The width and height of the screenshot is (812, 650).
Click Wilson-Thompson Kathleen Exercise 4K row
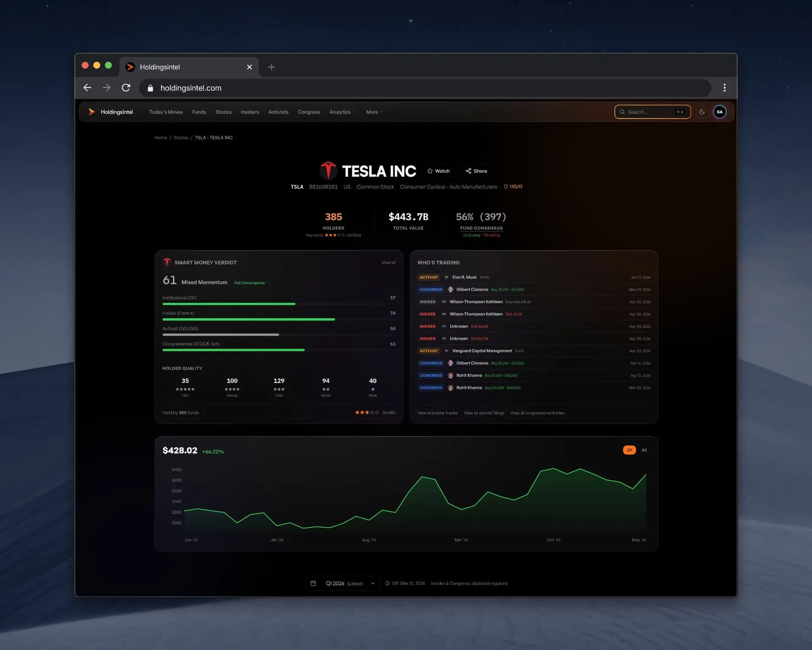click(x=534, y=302)
